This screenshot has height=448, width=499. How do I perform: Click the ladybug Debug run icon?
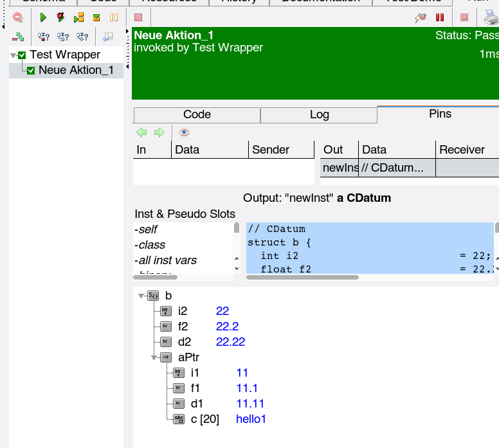pos(60,17)
